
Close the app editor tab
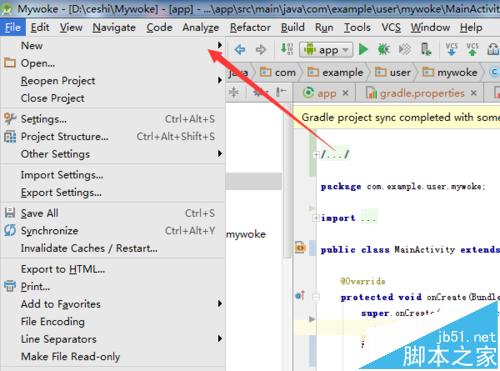click(346, 93)
